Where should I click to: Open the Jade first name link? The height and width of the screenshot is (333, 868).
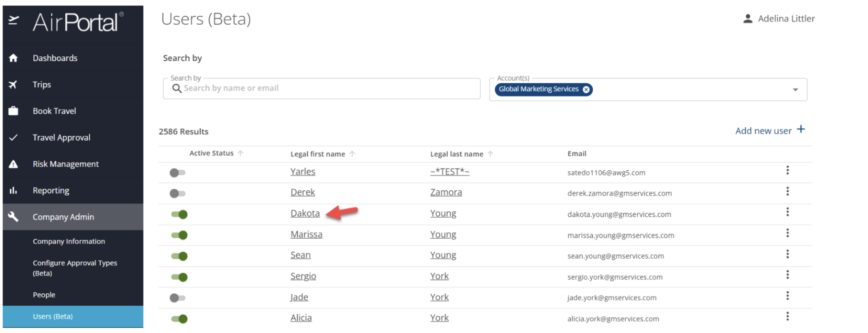tap(299, 297)
